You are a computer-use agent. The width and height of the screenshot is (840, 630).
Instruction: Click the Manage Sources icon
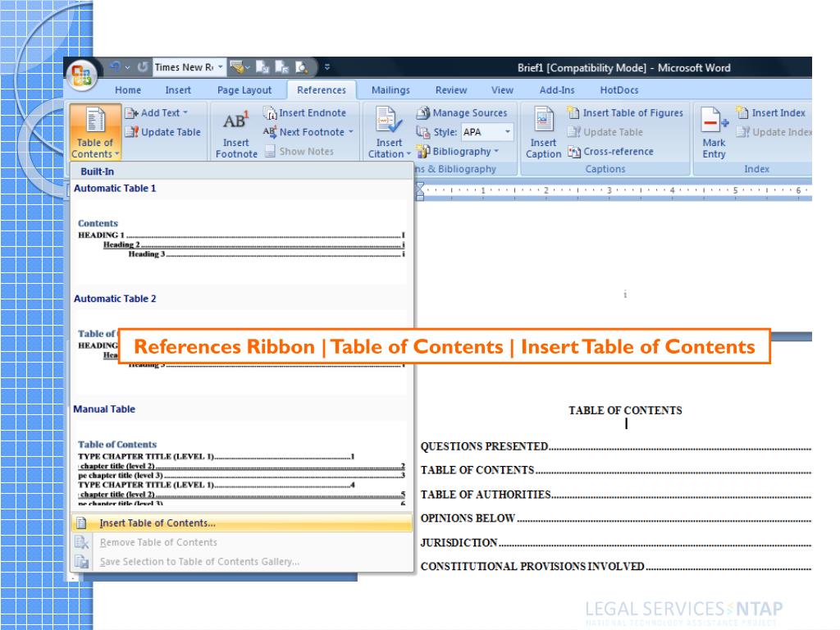423,112
